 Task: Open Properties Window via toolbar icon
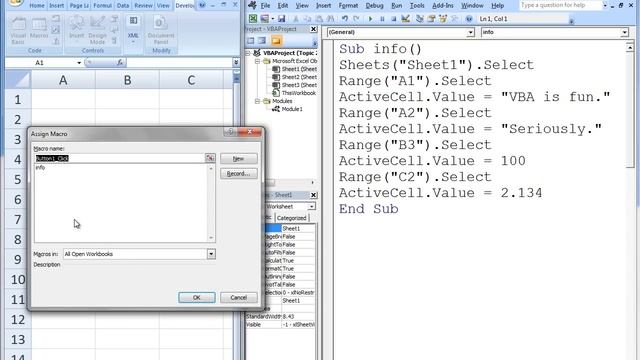431,19
